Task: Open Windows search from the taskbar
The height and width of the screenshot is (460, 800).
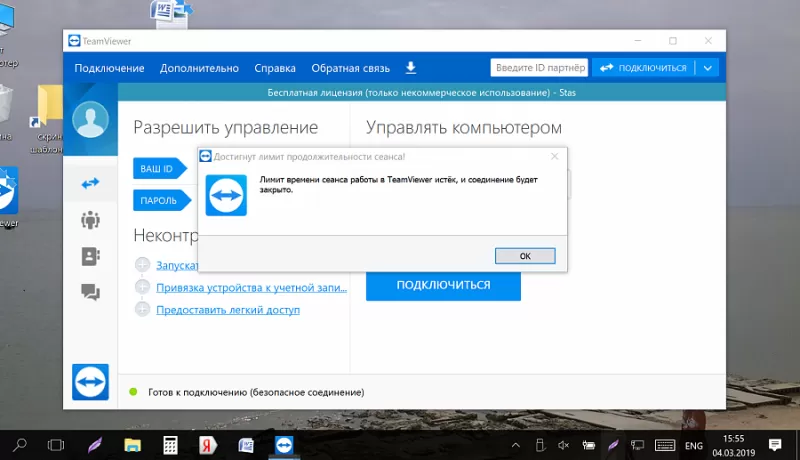Action: pos(19,445)
